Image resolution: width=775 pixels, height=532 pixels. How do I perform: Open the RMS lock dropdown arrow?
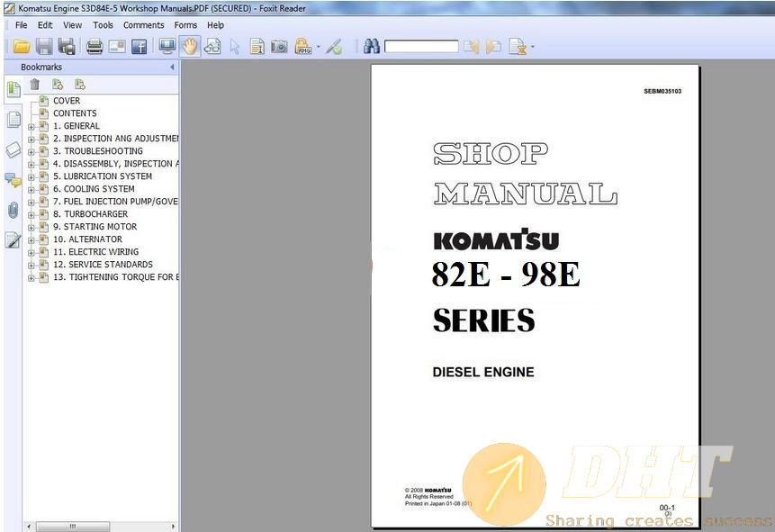[x=318, y=48]
